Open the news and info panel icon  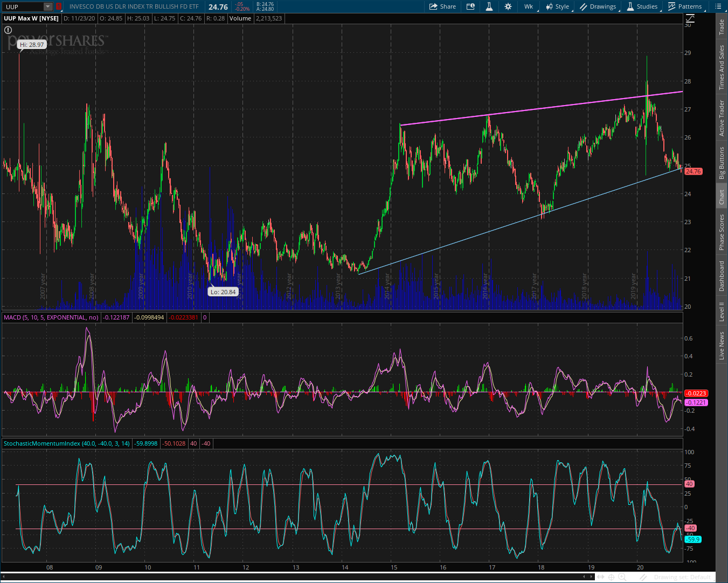(x=470, y=6)
